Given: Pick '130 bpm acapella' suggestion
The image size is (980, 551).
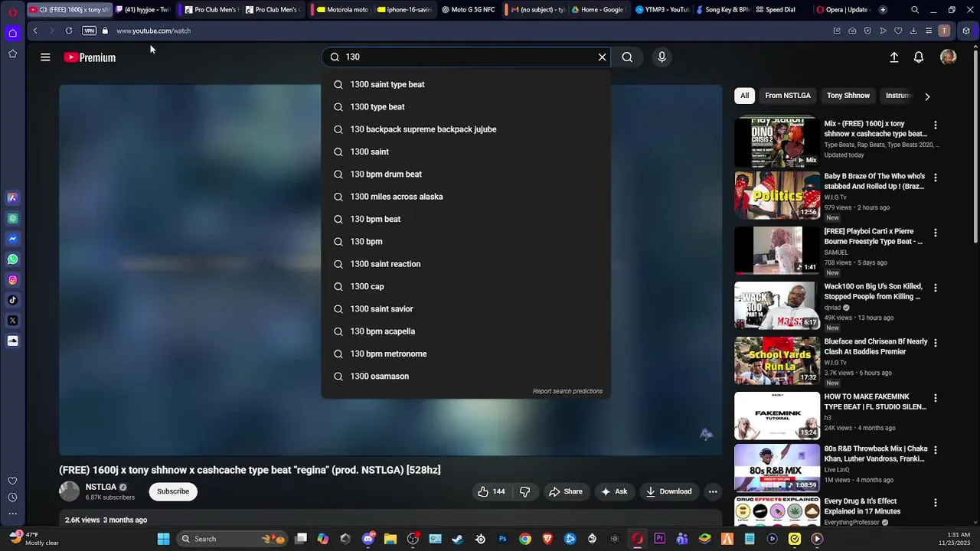Looking at the screenshot, I should (x=465, y=331).
